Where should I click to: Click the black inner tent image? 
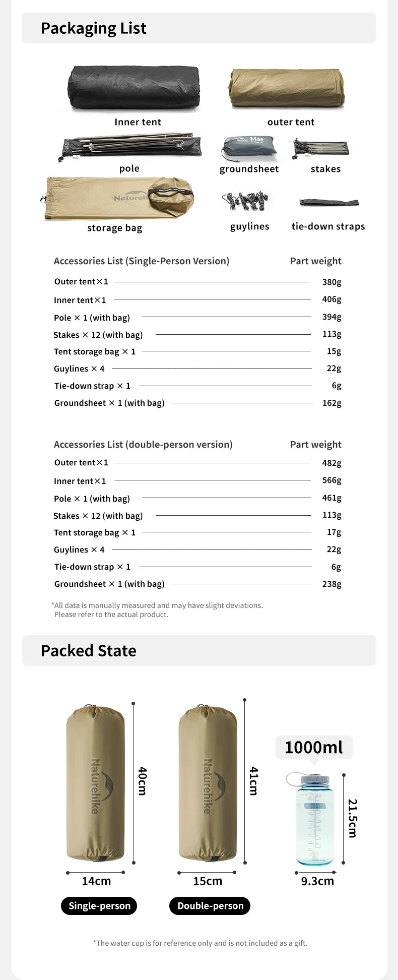coord(134,88)
